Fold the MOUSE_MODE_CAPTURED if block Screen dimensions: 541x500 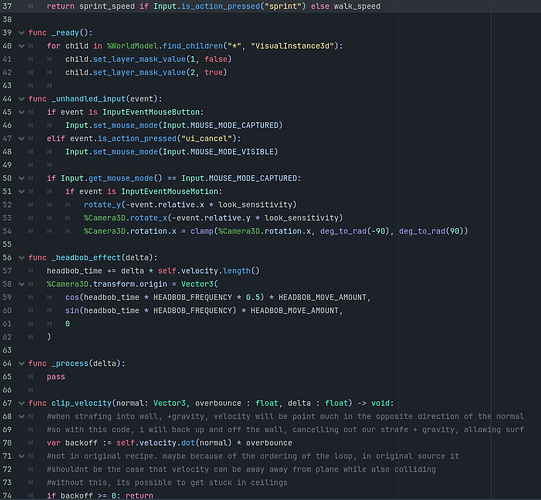point(21,178)
